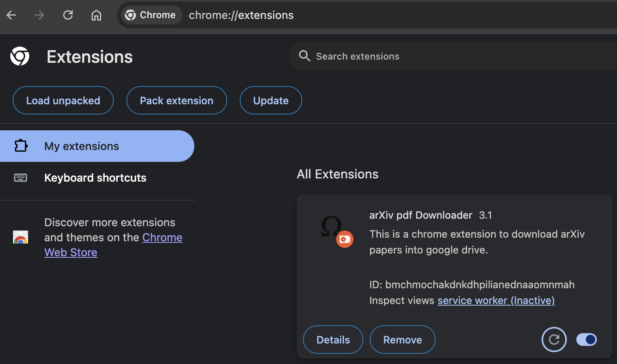Focus the Search extensions field

tap(453, 56)
